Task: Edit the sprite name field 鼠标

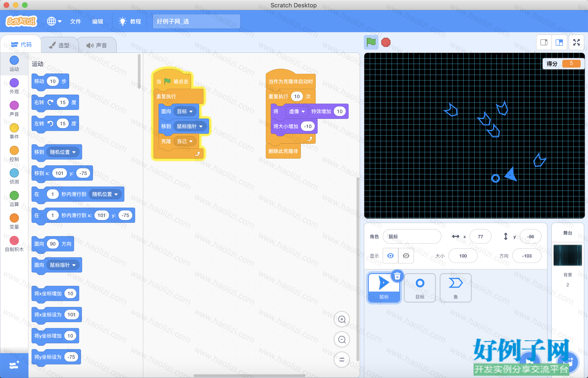Action: 412,236
